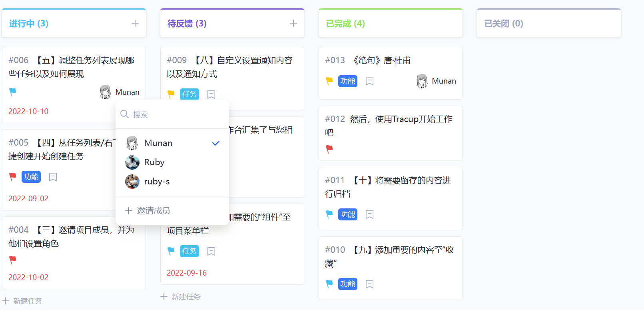Click the yellow priority flag on task #013

329,81
